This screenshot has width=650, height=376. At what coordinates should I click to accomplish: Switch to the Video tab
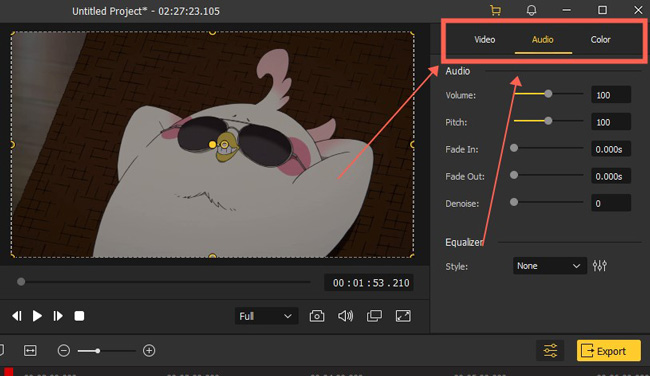pos(485,40)
